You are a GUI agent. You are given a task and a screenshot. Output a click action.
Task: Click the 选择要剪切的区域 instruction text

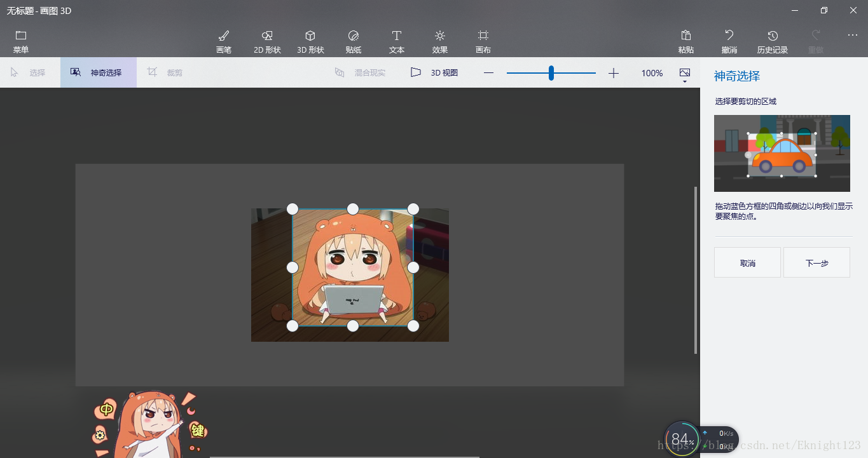746,101
